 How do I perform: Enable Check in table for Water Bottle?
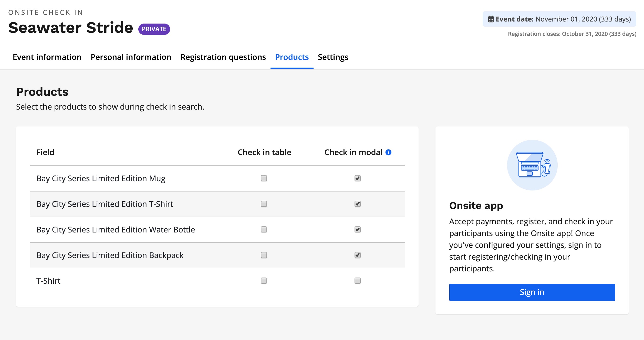tap(264, 229)
